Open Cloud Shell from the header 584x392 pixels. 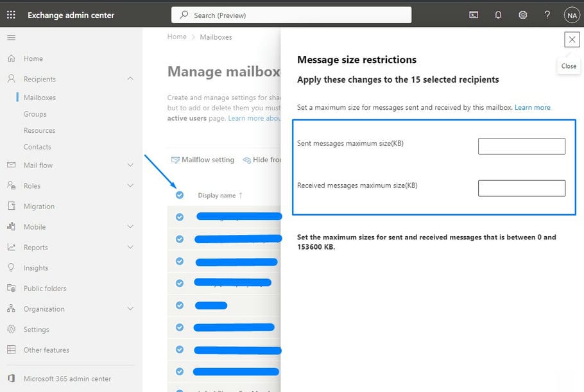474,15
